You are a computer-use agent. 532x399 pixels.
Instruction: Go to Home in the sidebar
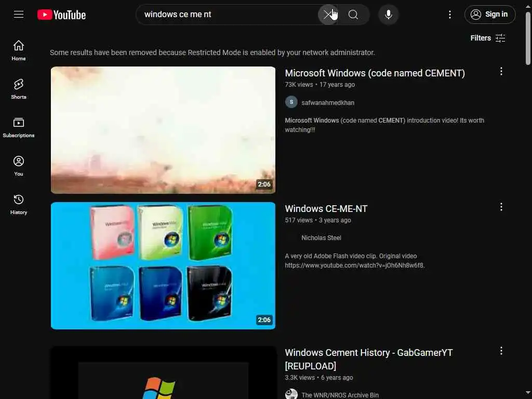19,50
